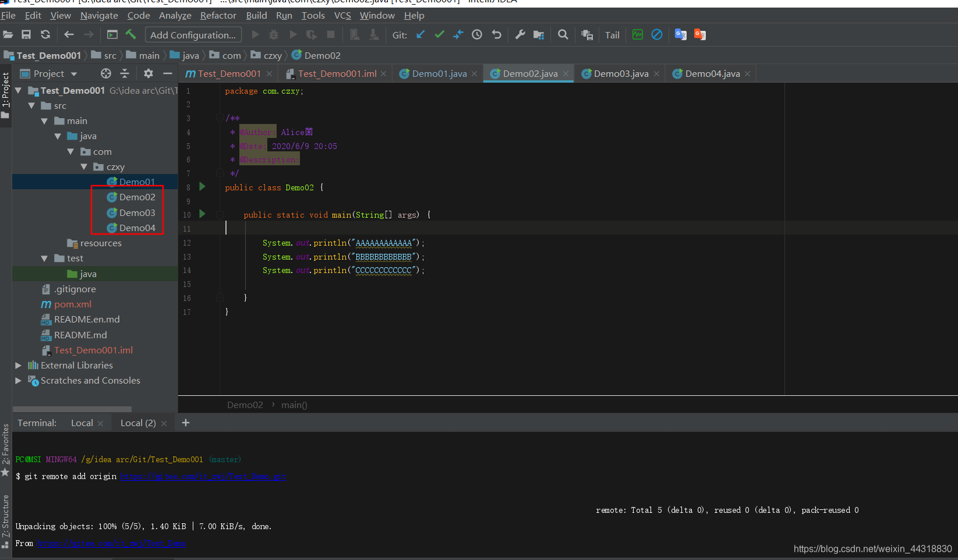
Task: Click the Git update project arrow icon
Action: 420,35
